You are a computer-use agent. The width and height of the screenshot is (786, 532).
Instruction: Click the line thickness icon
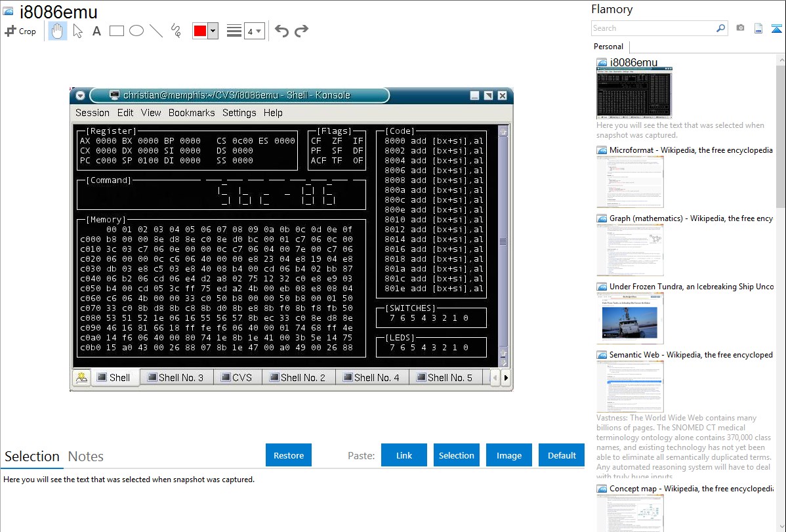pos(234,31)
